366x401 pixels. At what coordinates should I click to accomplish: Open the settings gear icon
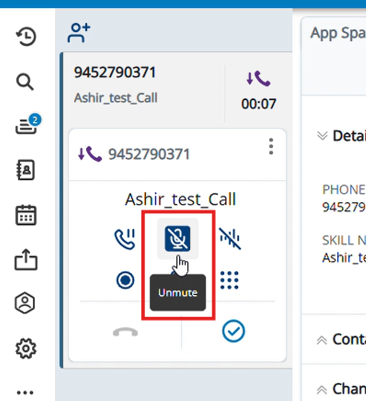tap(26, 349)
